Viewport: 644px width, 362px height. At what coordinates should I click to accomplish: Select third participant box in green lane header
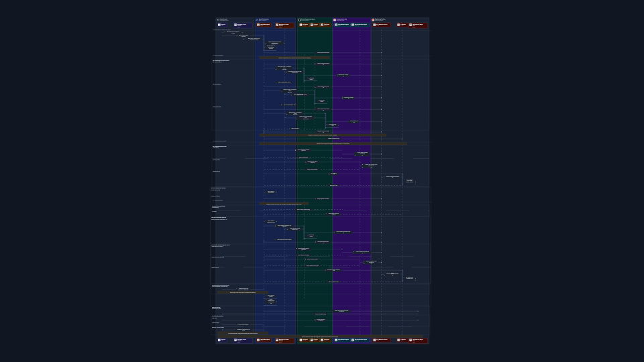[325, 25]
